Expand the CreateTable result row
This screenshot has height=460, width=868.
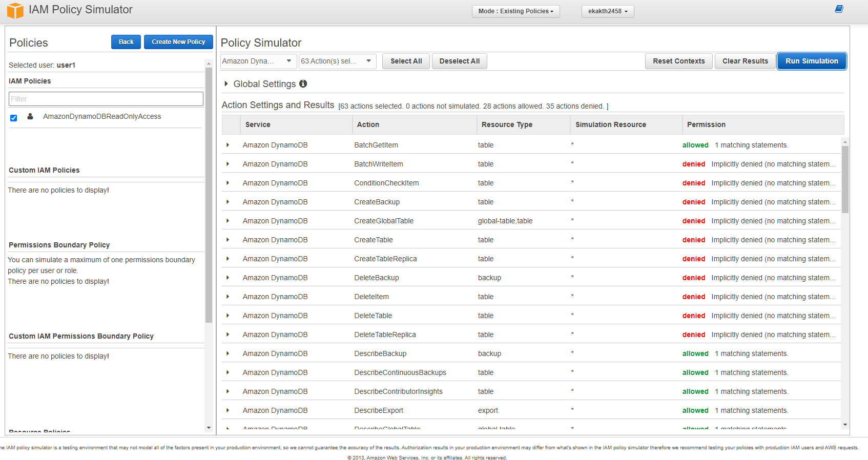(x=228, y=240)
